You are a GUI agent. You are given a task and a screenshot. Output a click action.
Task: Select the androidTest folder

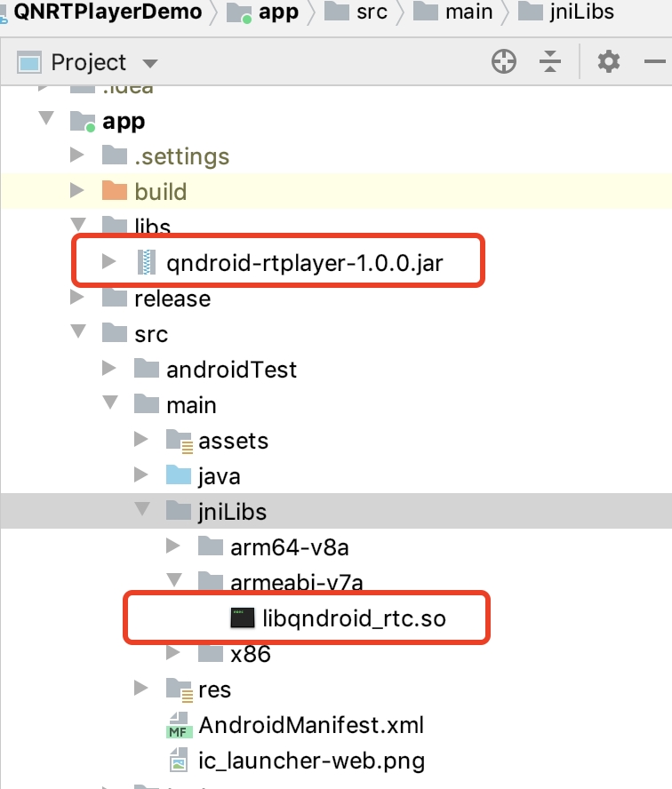click(230, 370)
